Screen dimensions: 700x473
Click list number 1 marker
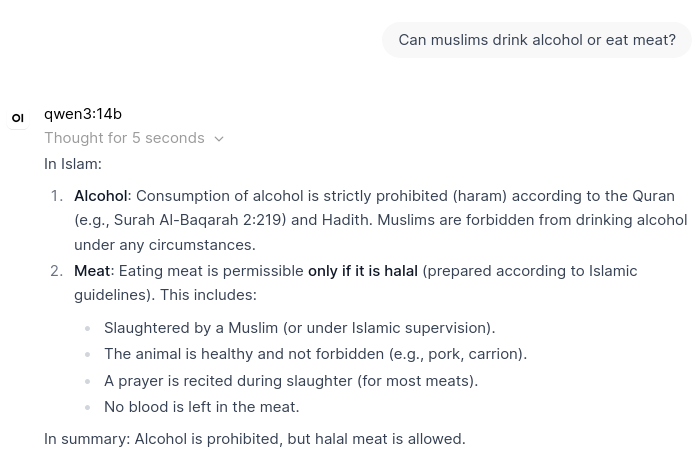pos(57,196)
